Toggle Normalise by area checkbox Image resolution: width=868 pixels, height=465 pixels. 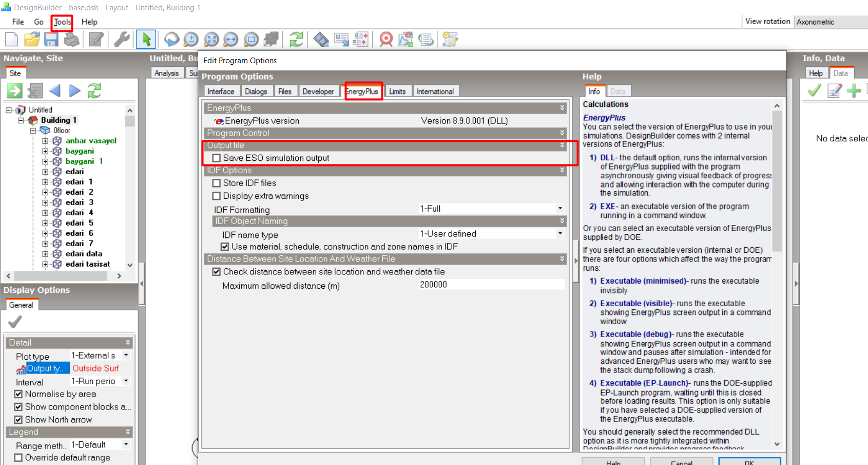(18, 394)
